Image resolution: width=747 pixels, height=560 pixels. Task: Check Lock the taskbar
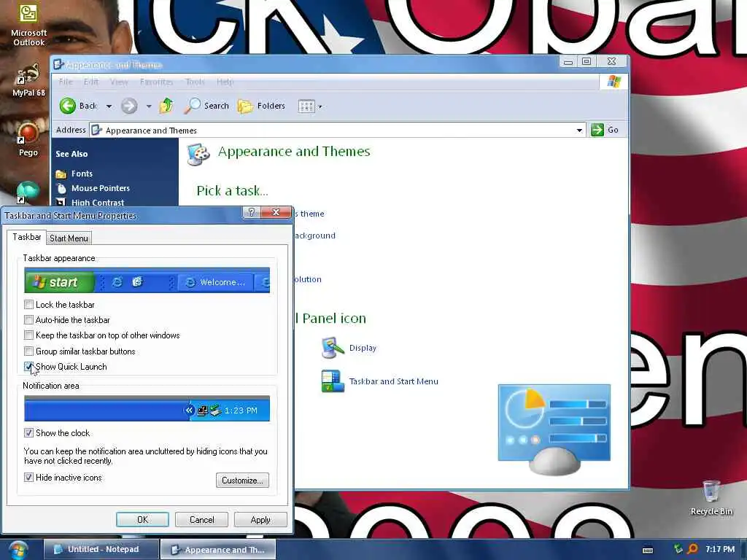(28, 304)
